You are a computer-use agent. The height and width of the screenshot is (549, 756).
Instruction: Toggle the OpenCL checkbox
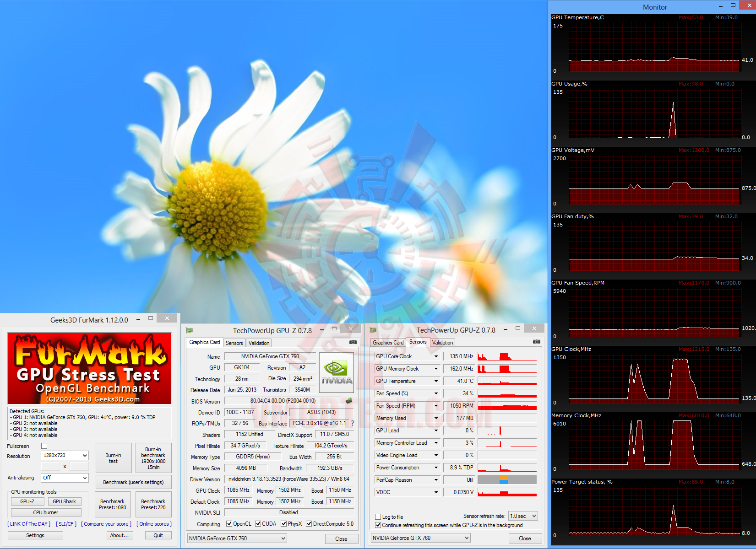[x=229, y=524]
